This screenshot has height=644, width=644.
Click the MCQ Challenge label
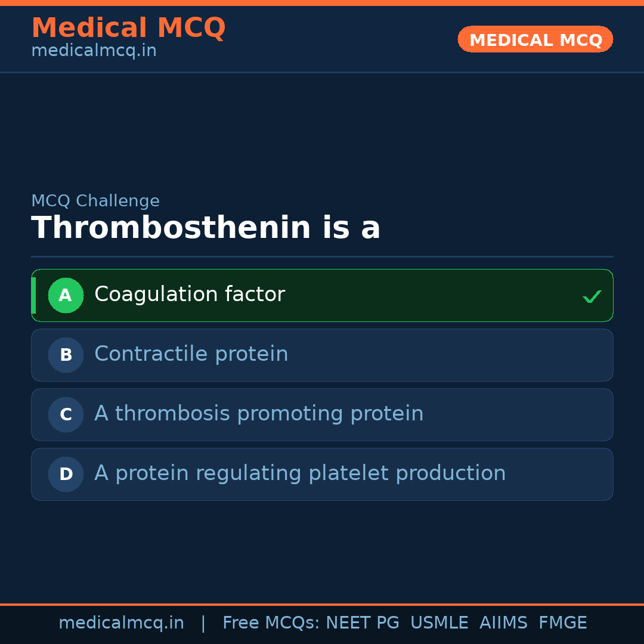[x=95, y=201]
